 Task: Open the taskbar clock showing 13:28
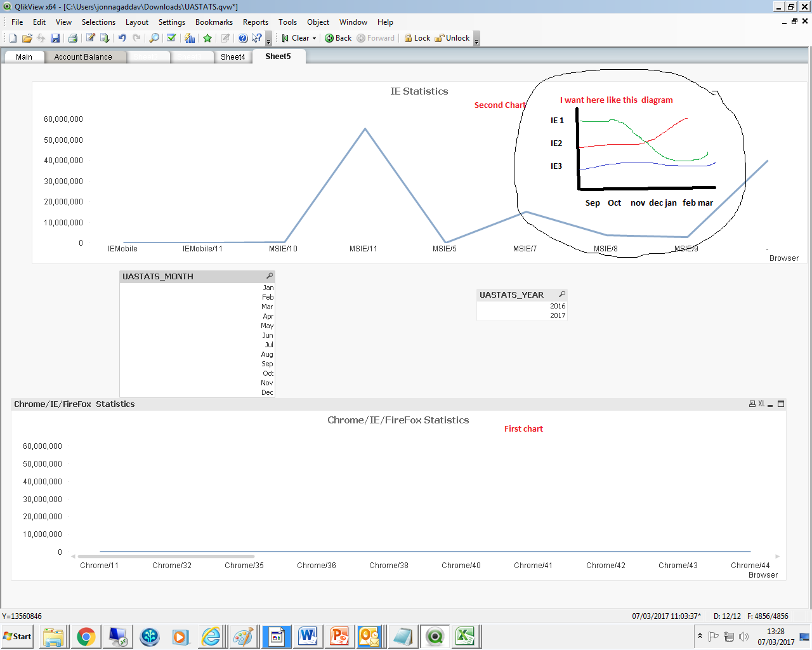(776, 637)
